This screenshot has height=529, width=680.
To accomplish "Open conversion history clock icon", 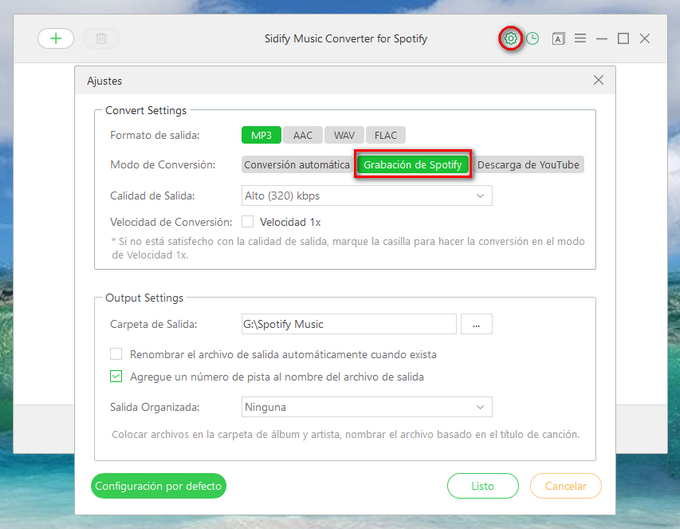I will click(x=533, y=39).
